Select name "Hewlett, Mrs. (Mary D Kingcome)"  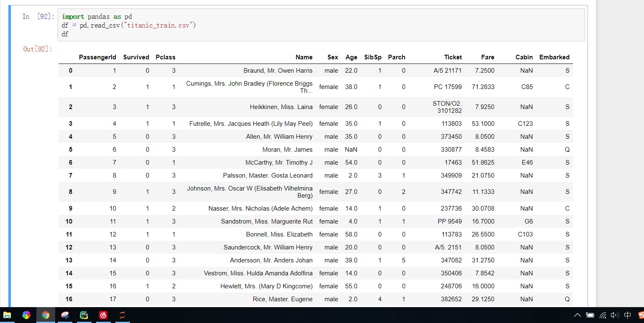(x=267, y=286)
